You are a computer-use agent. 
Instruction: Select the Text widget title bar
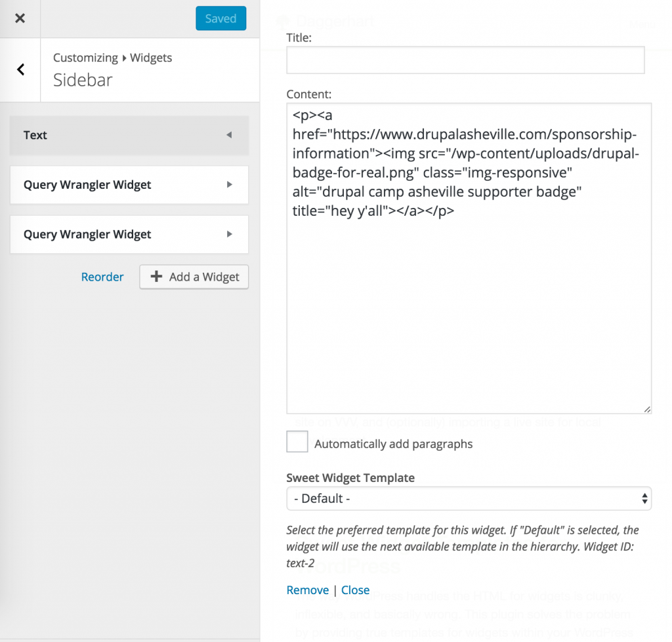118,135
